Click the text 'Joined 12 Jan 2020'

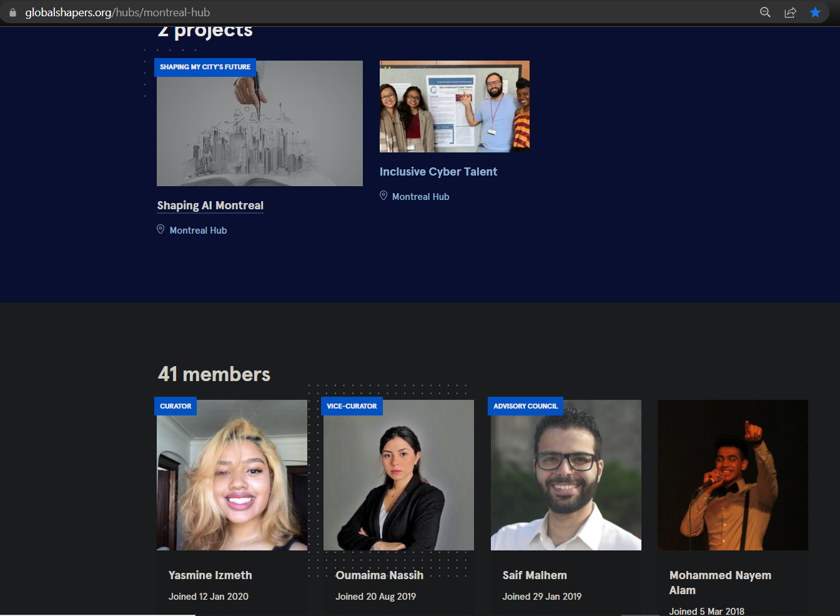click(209, 597)
